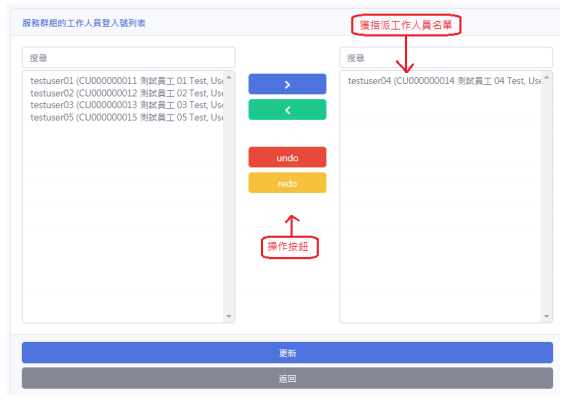This screenshot has width=567, height=402.
Task: Click the green left-arrow move button
Action: tap(287, 110)
